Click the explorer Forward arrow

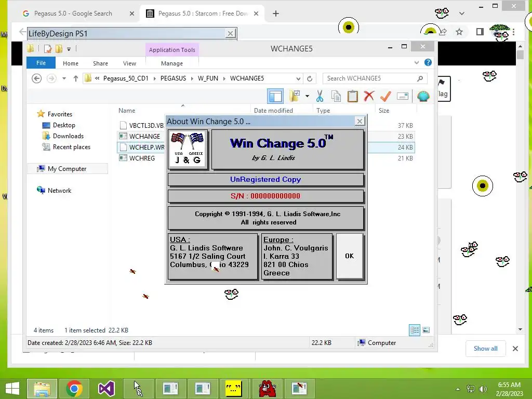tap(51, 78)
